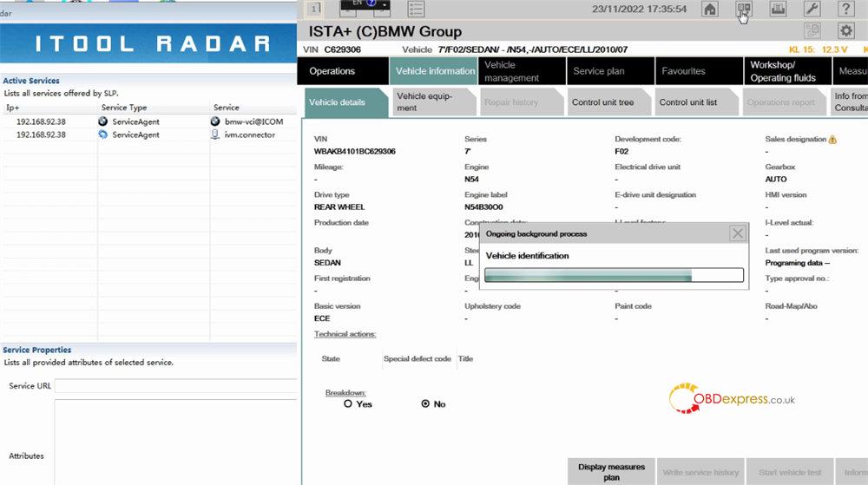Click the BMW logo icon next to bmw-vci@ICOM
Image resolution: width=868 pixels, height=485 pixels.
pos(215,121)
